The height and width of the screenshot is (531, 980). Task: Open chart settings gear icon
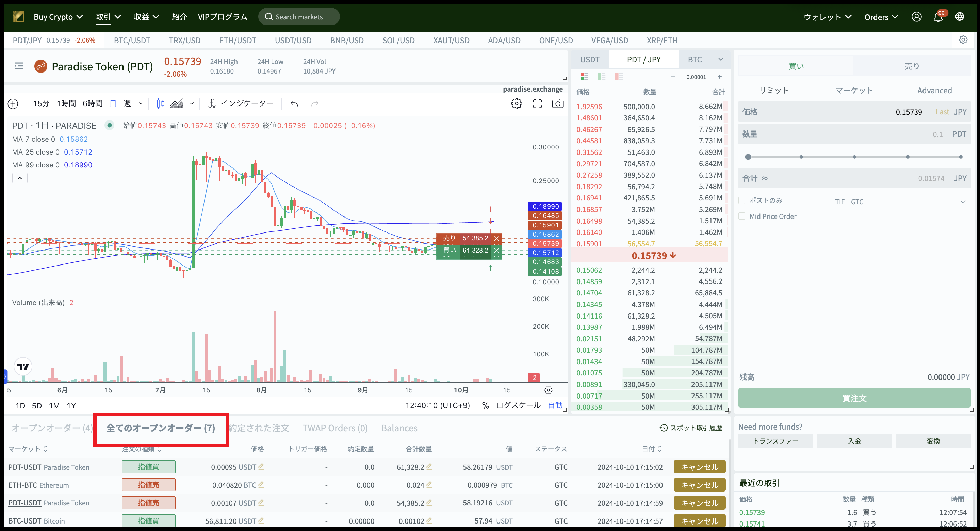point(516,103)
